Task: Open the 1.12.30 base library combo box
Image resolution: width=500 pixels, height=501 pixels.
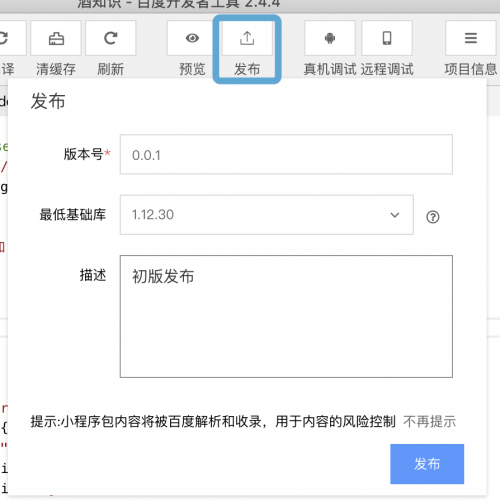Action: (x=267, y=215)
